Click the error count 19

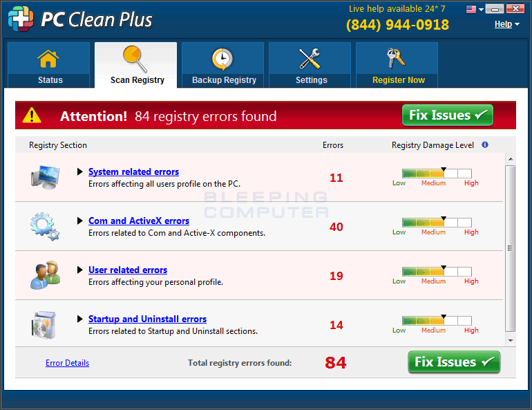(336, 276)
